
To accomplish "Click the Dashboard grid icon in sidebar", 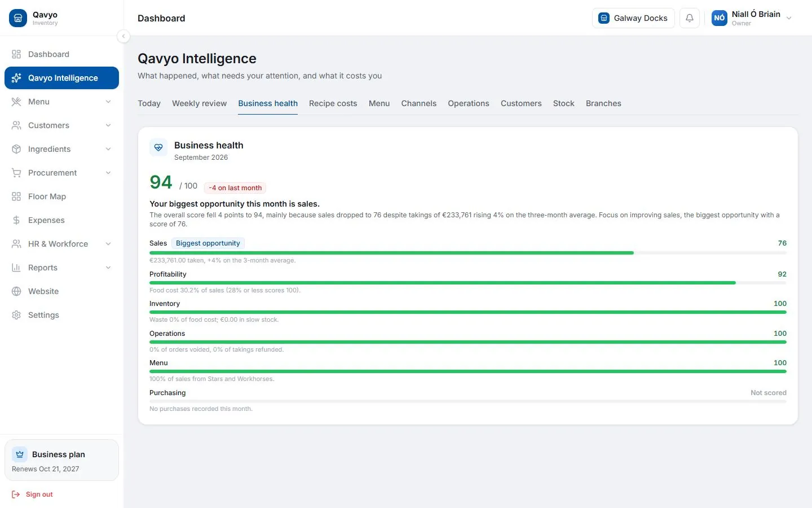I will (16, 54).
